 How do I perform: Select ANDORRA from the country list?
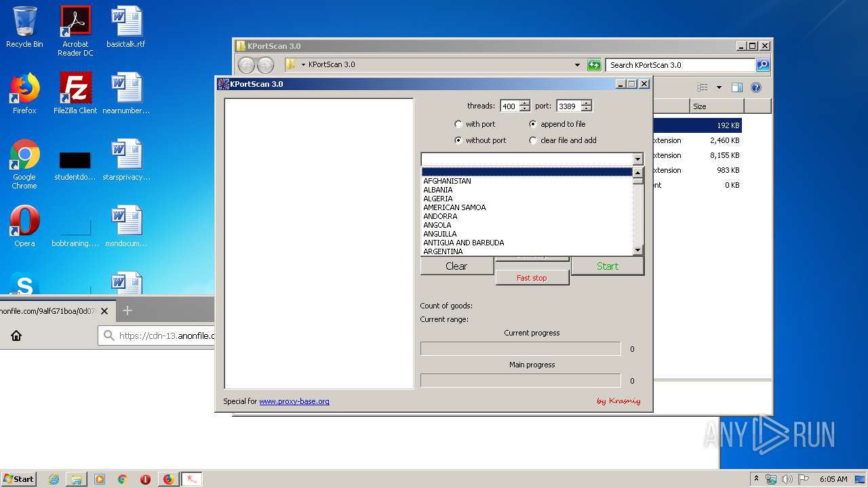tap(527, 216)
